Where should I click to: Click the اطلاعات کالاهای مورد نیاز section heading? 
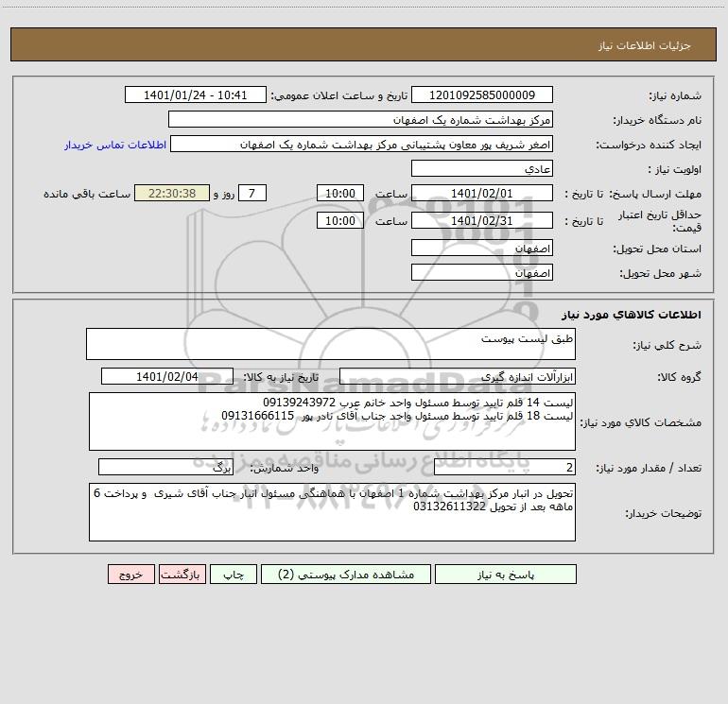(x=632, y=315)
